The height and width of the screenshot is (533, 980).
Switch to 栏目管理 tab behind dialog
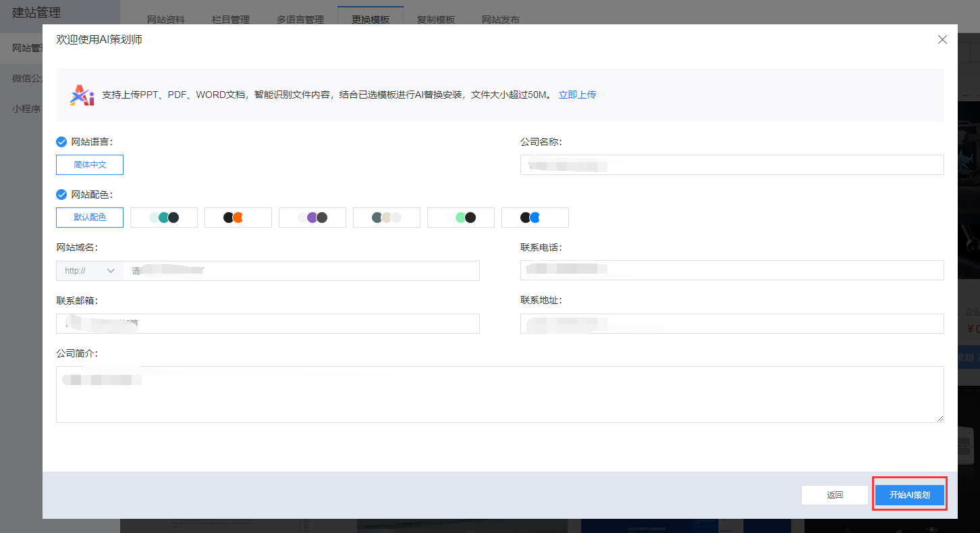(x=231, y=20)
